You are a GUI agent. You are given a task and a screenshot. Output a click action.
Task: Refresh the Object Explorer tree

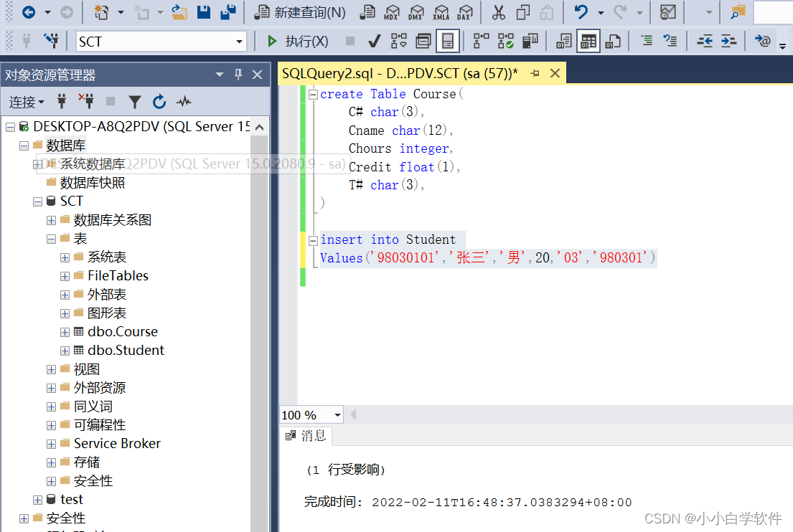pos(159,102)
